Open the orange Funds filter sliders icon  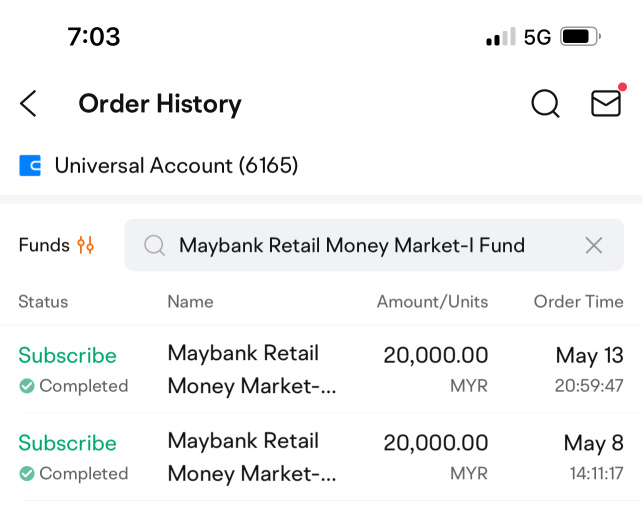click(85, 245)
